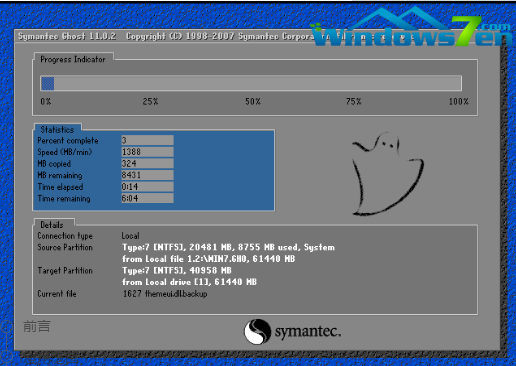This screenshot has height=366, width=516.
Task: Click the symantec. brand text
Action: (308, 332)
